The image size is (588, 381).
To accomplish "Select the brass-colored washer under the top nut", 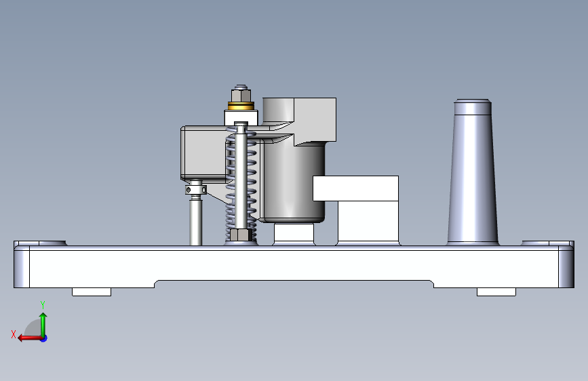I will coord(241,106).
